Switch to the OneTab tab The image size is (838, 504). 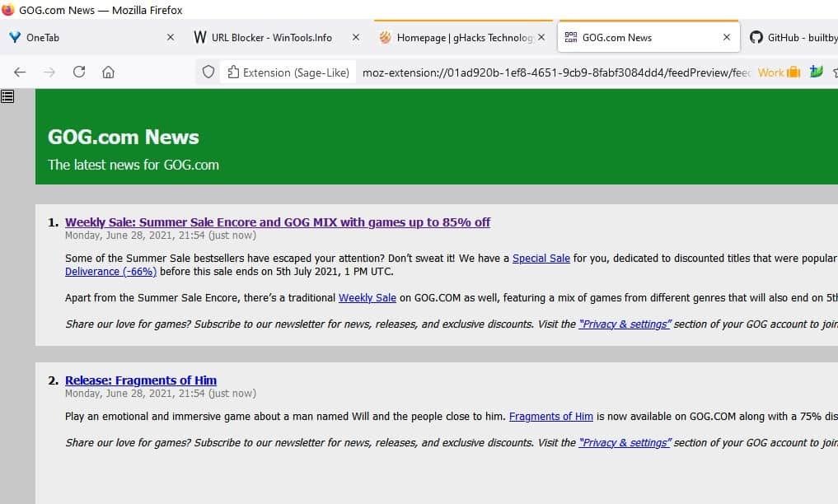pos(91,37)
